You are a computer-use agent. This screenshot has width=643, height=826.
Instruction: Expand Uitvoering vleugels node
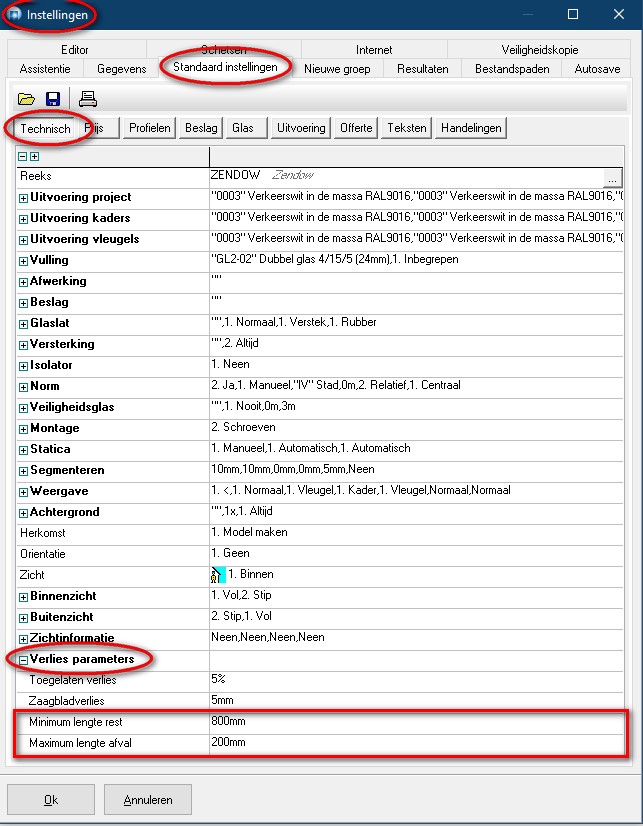coord(23,241)
